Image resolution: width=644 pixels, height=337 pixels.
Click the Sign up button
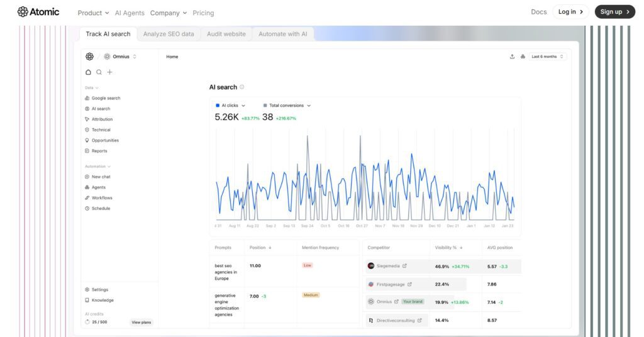[x=615, y=12]
